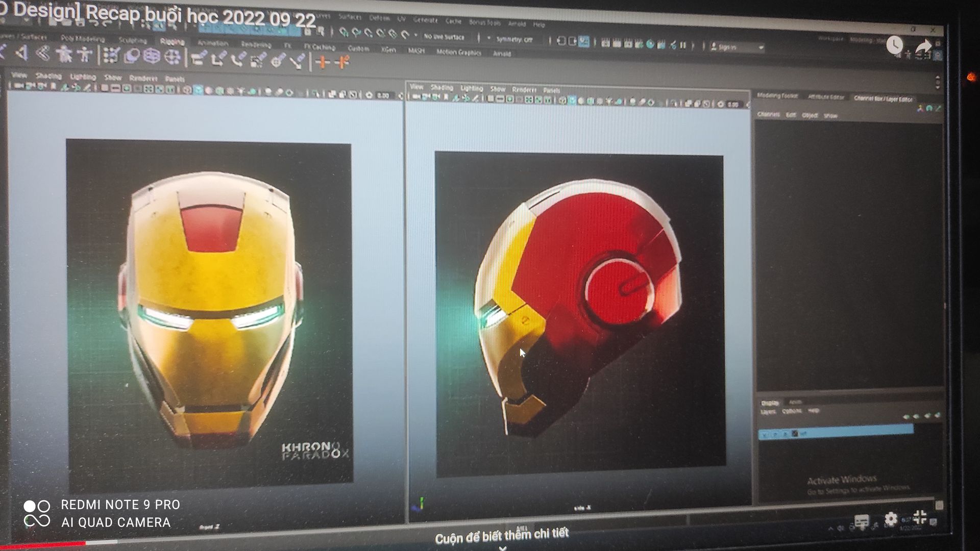Open the Symmetry: Off dropdown
980x551 pixels.
[x=514, y=39]
